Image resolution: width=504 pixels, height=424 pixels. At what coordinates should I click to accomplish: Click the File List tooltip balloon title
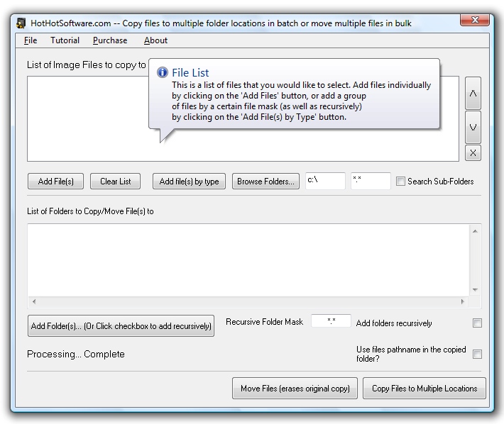pos(190,73)
